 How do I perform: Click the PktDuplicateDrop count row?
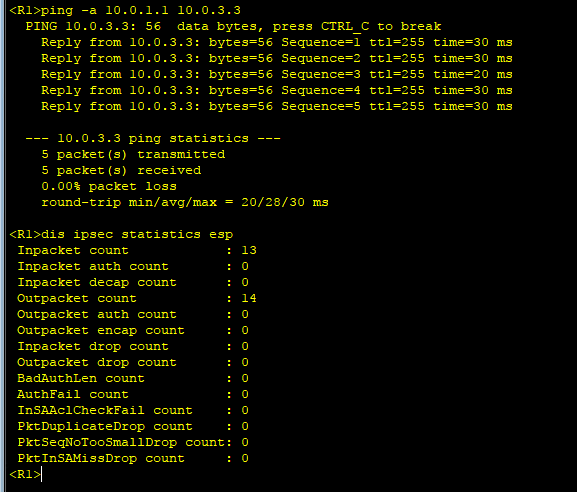133,426
